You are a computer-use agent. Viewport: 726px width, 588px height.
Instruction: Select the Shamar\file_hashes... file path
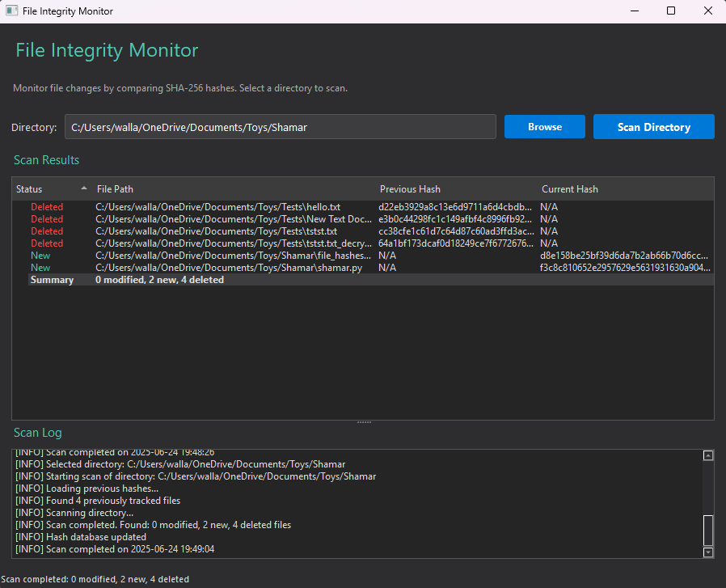coord(233,256)
